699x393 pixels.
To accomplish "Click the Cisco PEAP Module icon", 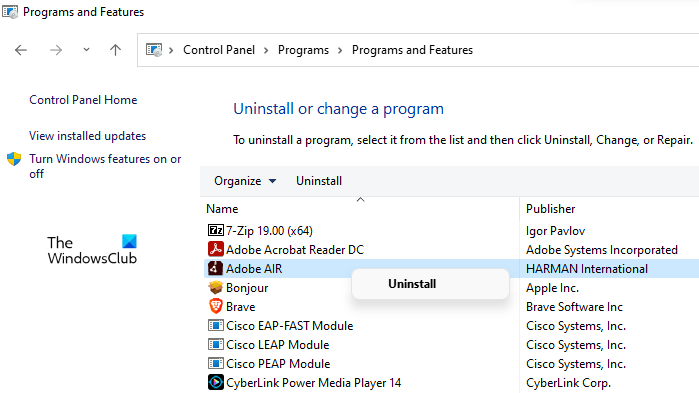I will (216, 364).
